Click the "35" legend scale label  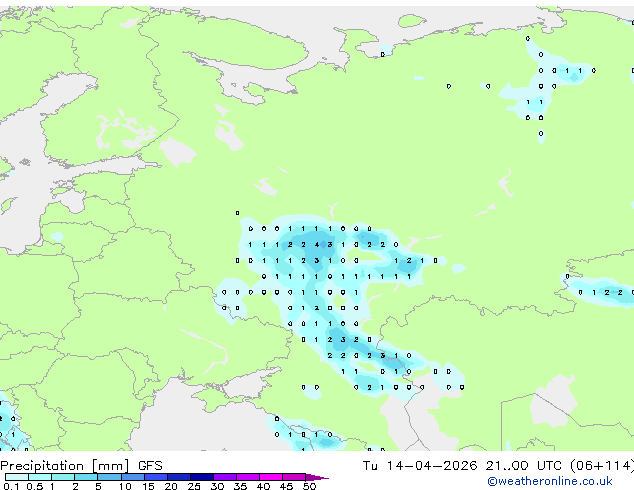point(240,486)
